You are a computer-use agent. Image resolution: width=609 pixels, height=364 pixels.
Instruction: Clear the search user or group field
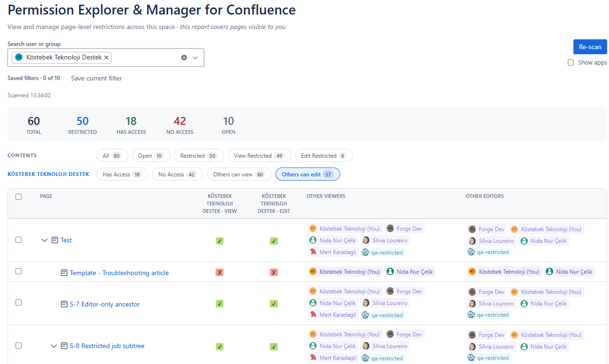tap(184, 58)
